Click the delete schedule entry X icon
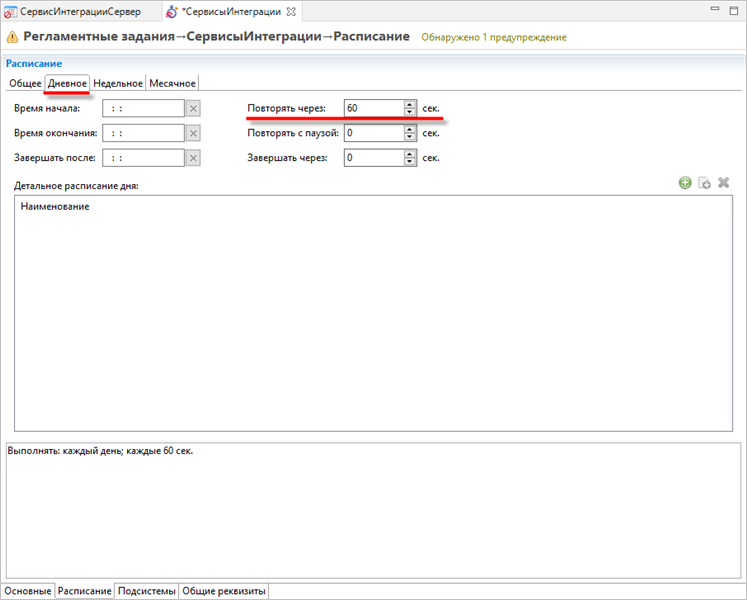 (724, 183)
